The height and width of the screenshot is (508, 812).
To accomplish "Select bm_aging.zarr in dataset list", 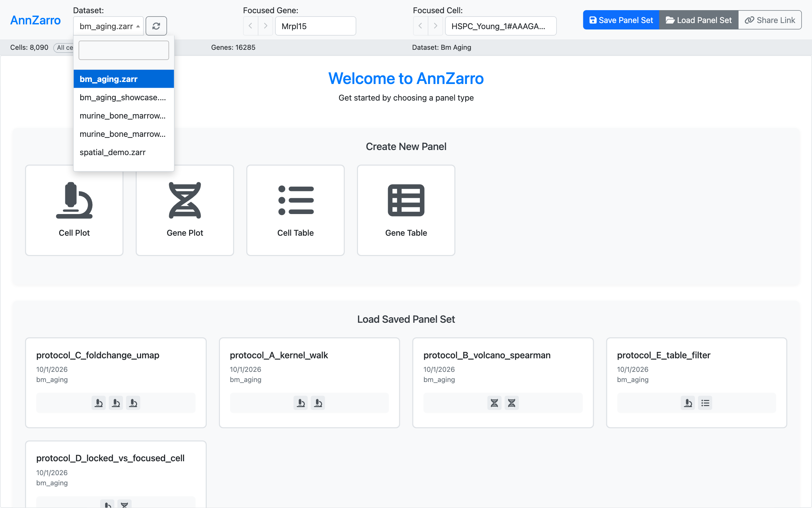I will (124, 79).
